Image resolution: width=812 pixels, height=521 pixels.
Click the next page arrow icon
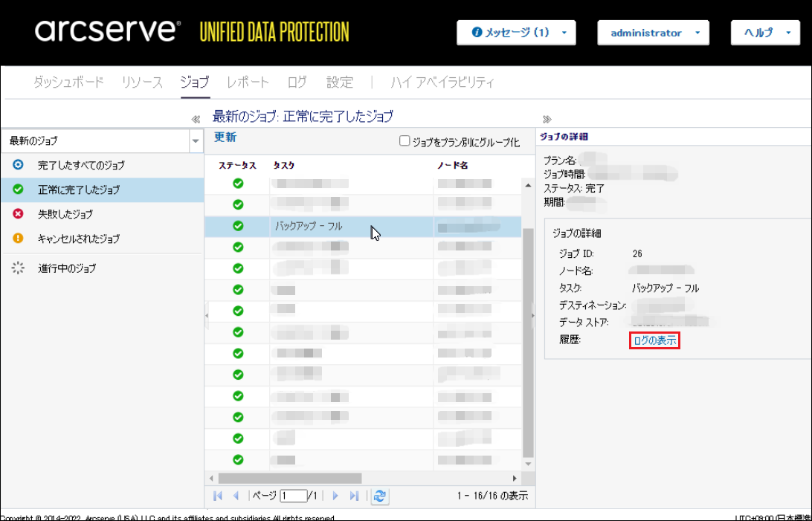click(x=335, y=496)
